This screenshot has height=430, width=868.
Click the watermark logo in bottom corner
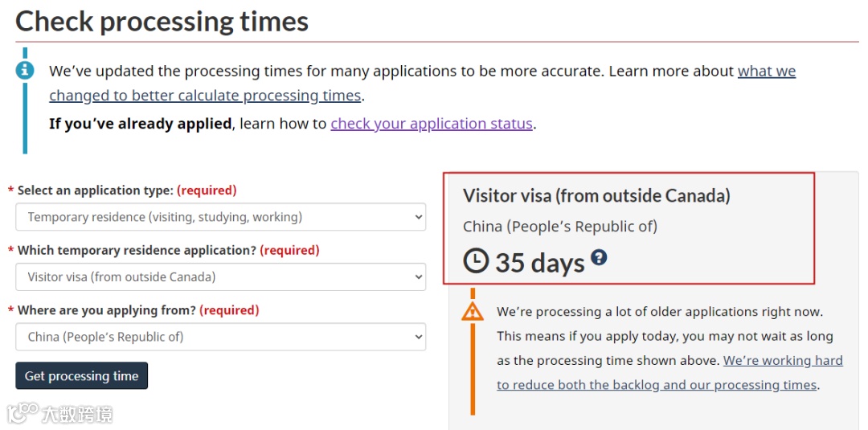click(x=60, y=413)
